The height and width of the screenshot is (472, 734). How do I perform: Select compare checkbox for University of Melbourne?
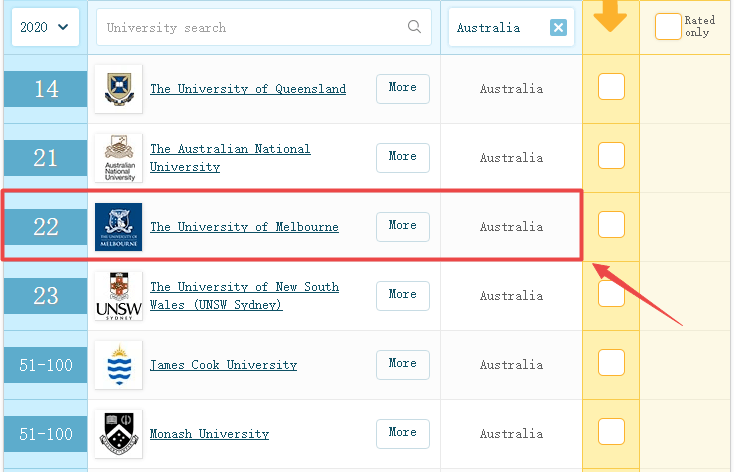click(611, 224)
